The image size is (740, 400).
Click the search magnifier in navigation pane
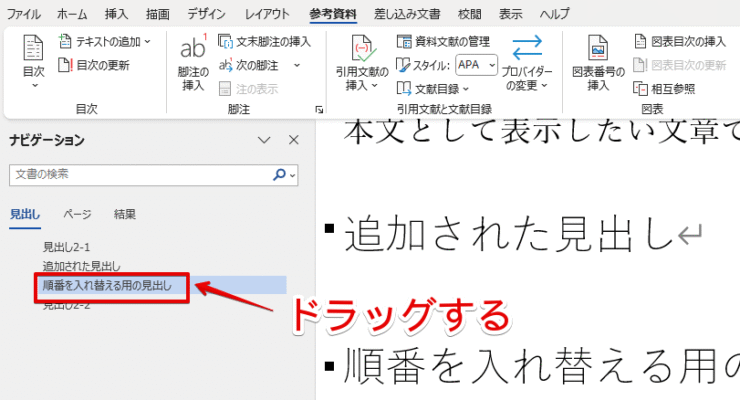pyautogui.click(x=279, y=175)
